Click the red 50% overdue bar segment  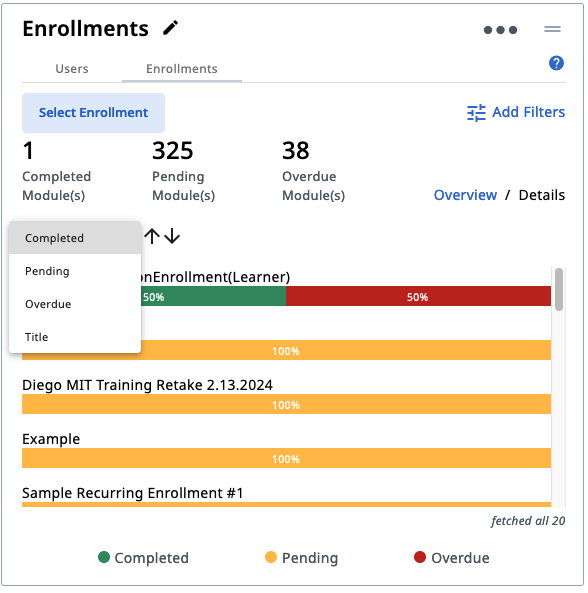418,296
